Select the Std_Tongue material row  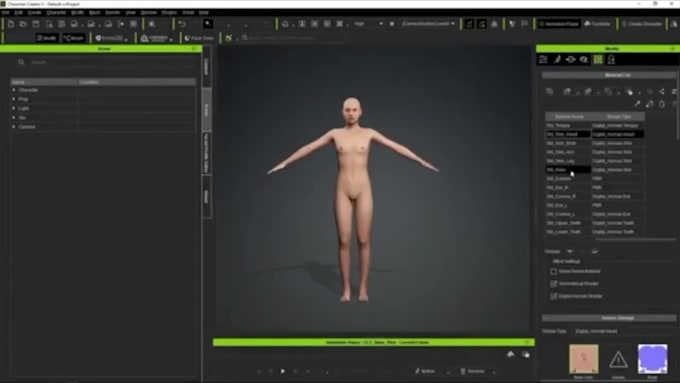click(x=595, y=125)
